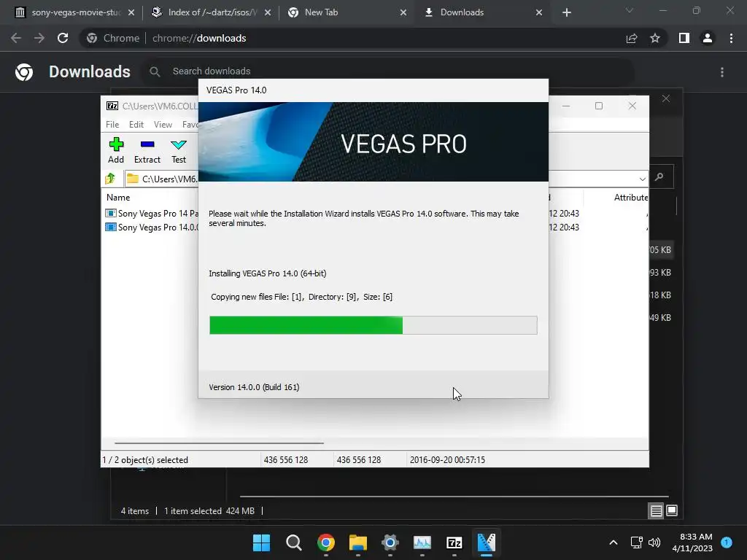Switch File Explorer to large icons view
Image resolution: width=747 pixels, height=560 pixels.
click(672, 511)
